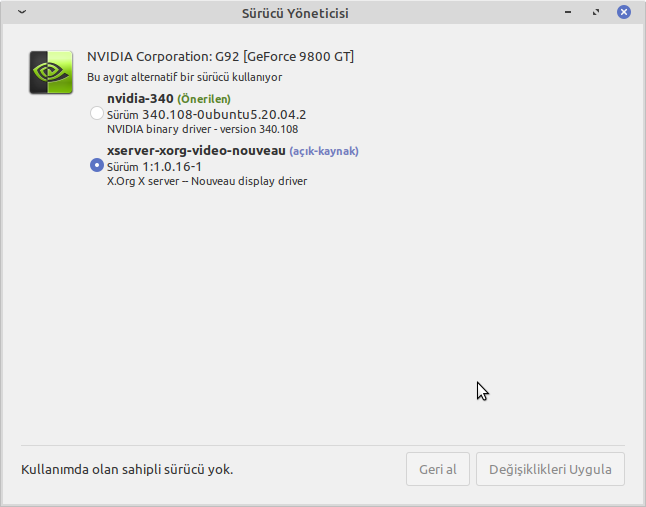The image size is (646, 507).
Task: Click the Geri al button
Action: click(x=438, y=469)
